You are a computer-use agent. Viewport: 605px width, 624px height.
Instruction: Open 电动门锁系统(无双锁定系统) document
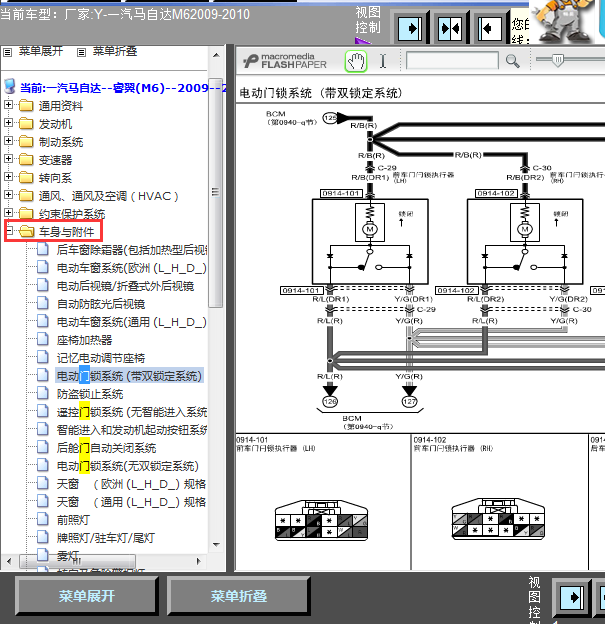click(x=127, y=466)
